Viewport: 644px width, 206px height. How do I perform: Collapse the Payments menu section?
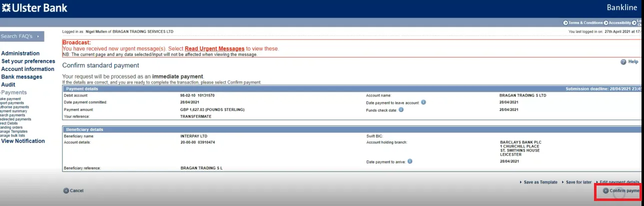click(13, 92)
